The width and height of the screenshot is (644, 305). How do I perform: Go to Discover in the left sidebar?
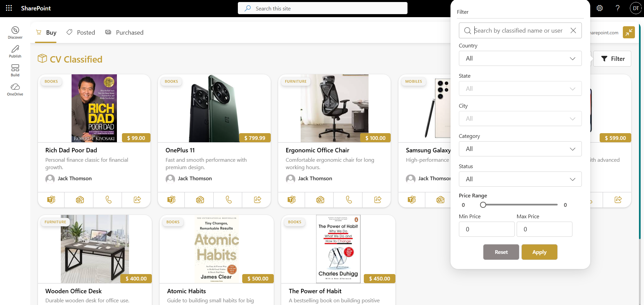[15, 33]
